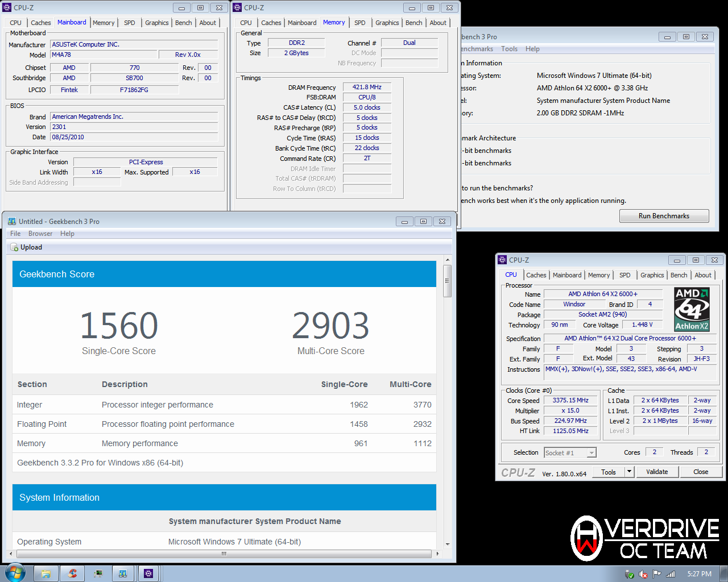This screenshot has height=582, width=728.
Task: Click the AMD Athlon X2 processor logo
Action: click(x=692, y=309)
